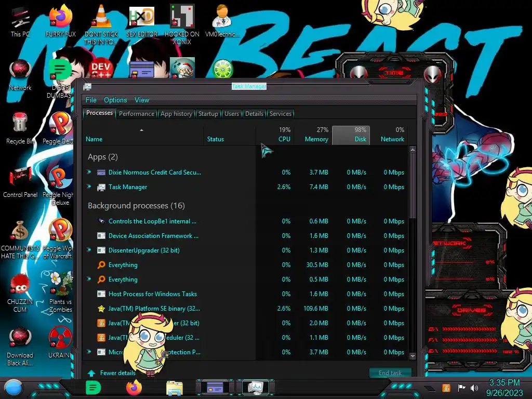Switch to the Details tab
The image size is (532, 399).
pyautogui.click(x=254, y=114)
